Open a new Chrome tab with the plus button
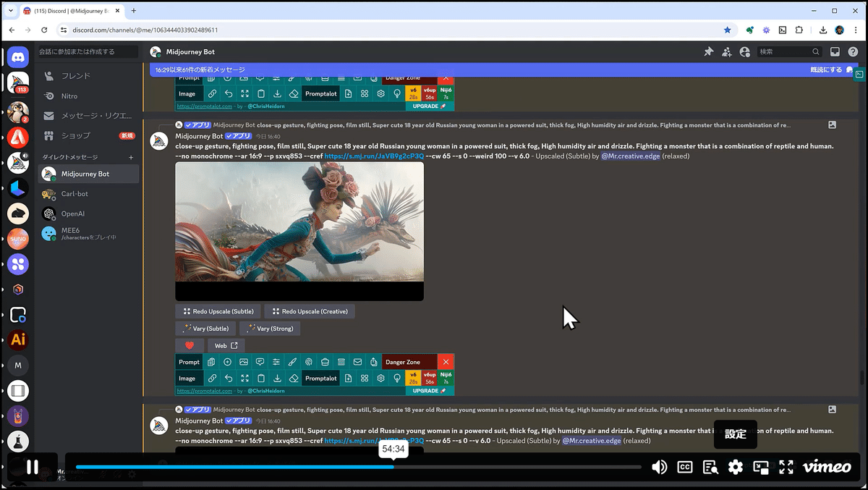The image size is (868, 490). click(134, 11)
